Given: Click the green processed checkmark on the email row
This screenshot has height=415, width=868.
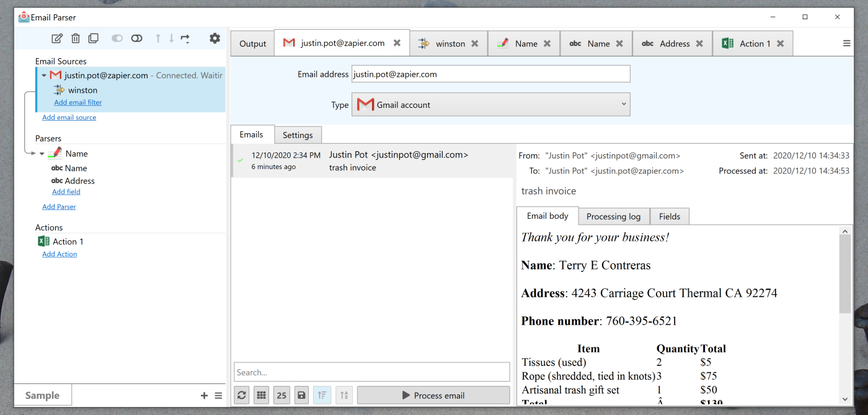Looking at the screenshot, I should (x=240, y=160).
